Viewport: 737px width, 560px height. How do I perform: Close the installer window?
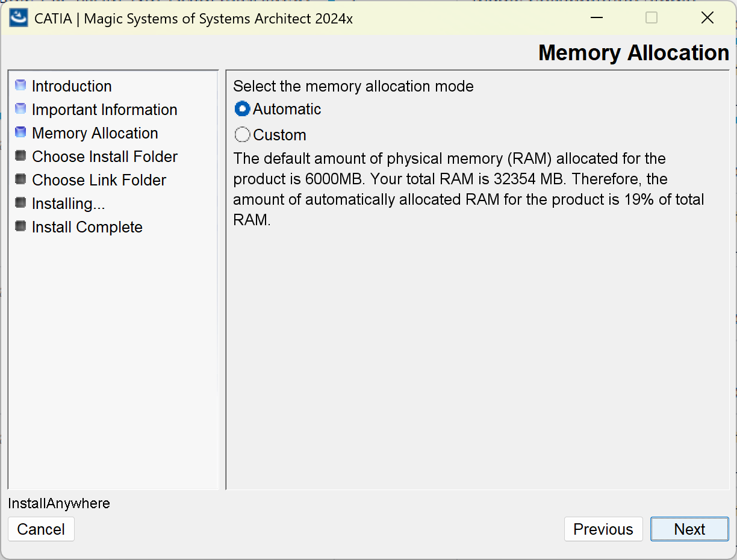pos(707,18)
